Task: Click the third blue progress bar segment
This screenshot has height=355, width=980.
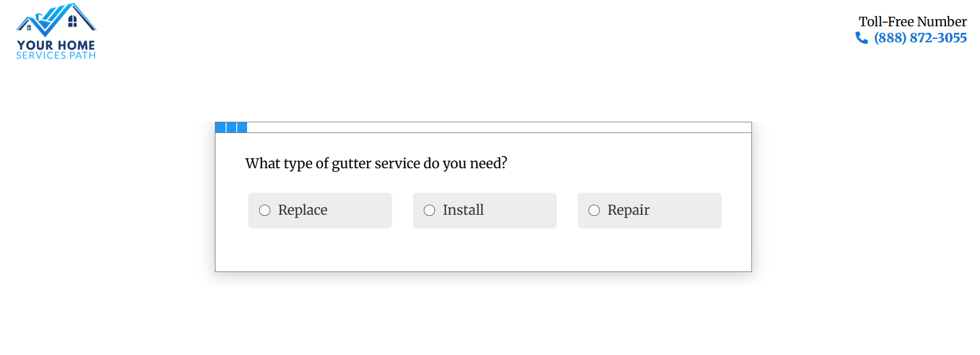Action: pos(242,128)
